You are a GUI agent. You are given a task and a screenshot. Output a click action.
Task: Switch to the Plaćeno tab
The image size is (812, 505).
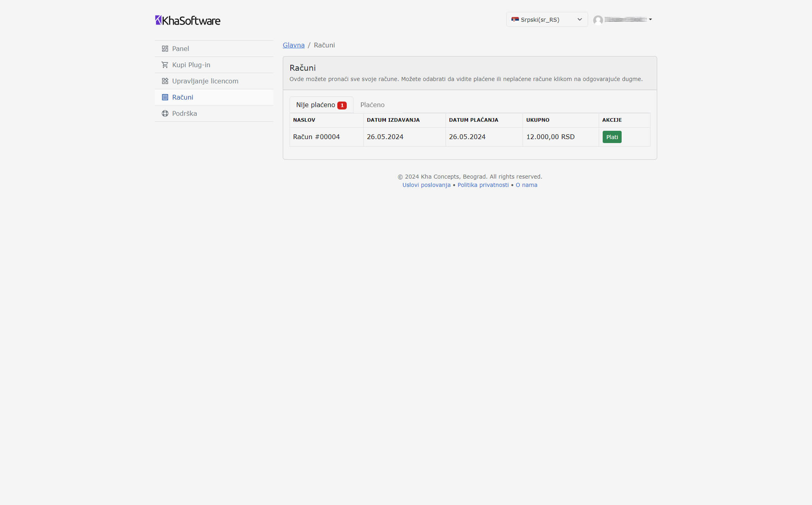[x=372, y=105]
